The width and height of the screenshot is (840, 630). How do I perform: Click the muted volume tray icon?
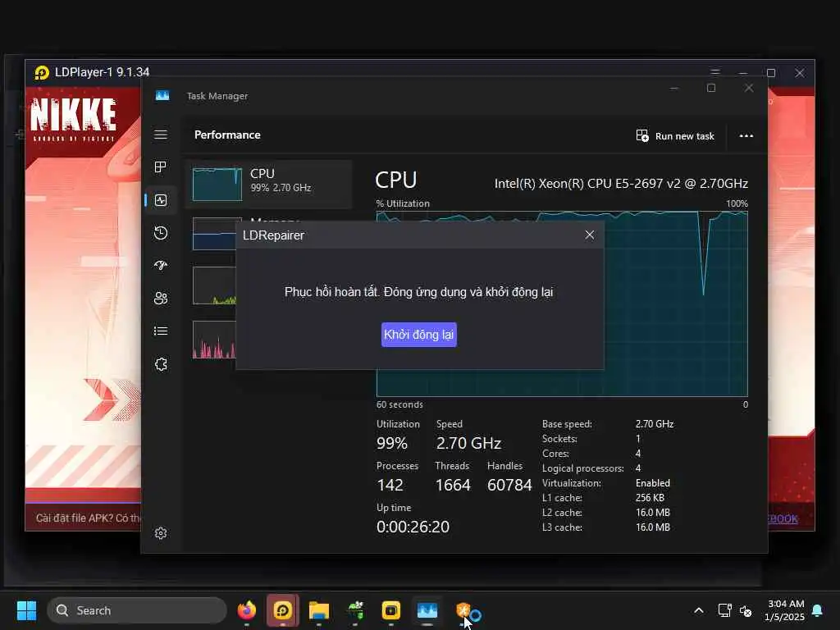pyautogui.click(x=745, y=610)
